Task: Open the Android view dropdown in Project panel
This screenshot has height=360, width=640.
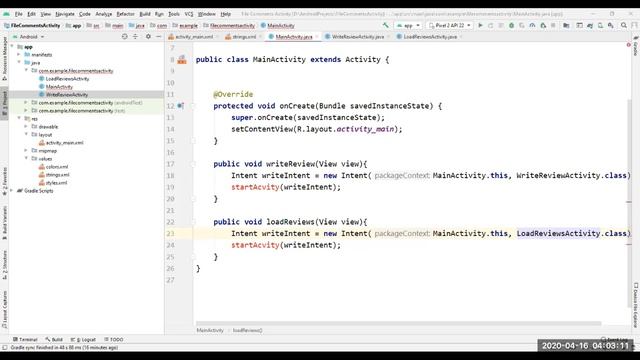Action: (x=29, y=37)
